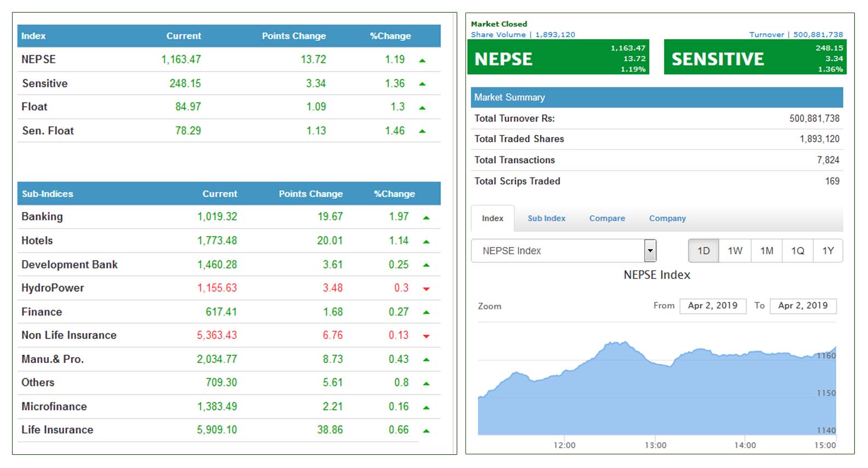Click the up arrow in Manu.& Pro. row
Image resolution: width=868 pixels, height=468 pixels.
pyautogui.click(x=426, y=360)
